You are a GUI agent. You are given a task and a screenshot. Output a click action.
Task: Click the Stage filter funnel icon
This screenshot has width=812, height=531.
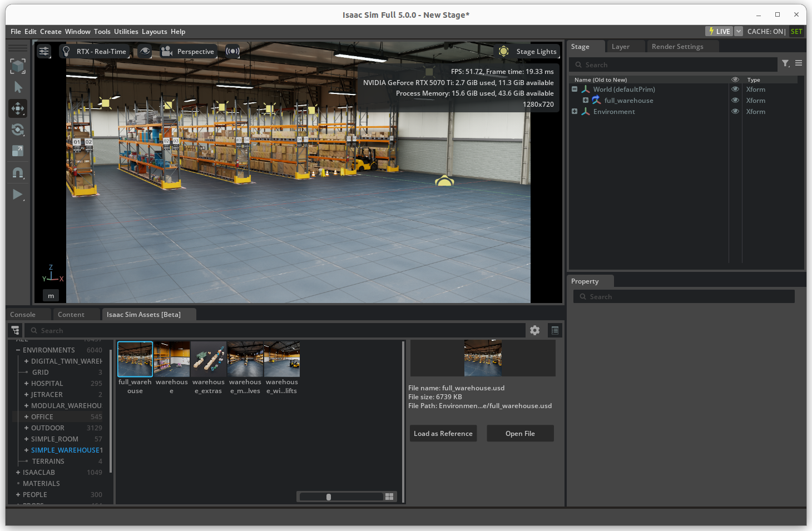point(785,63)
